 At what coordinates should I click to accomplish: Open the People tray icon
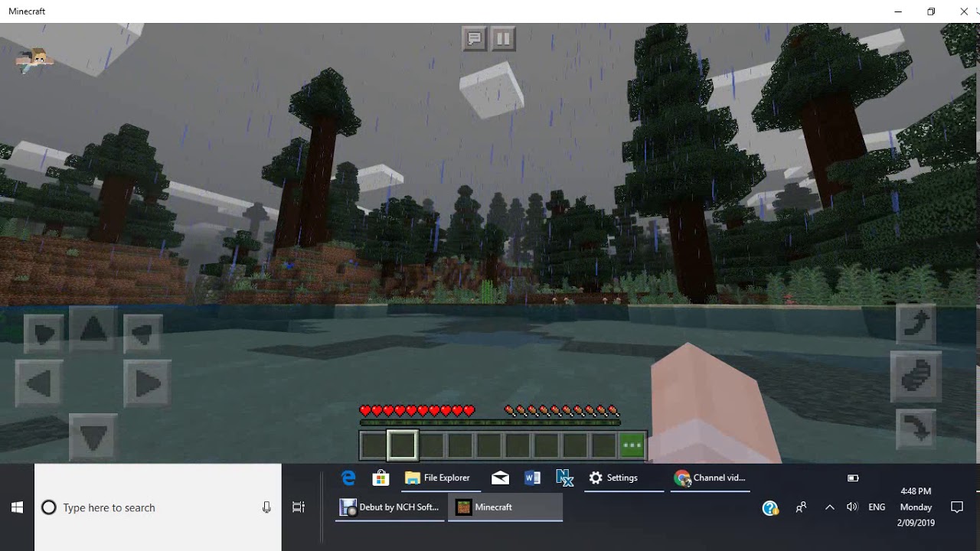(x=801, y=507)
